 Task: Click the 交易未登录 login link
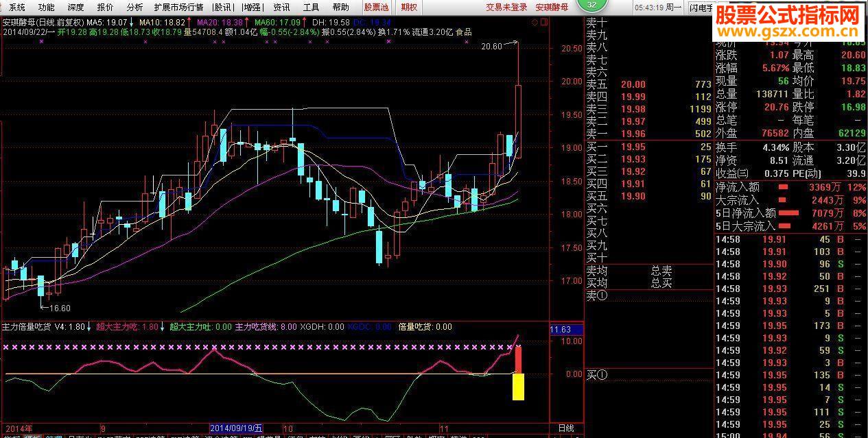click(x=506, y=7)
